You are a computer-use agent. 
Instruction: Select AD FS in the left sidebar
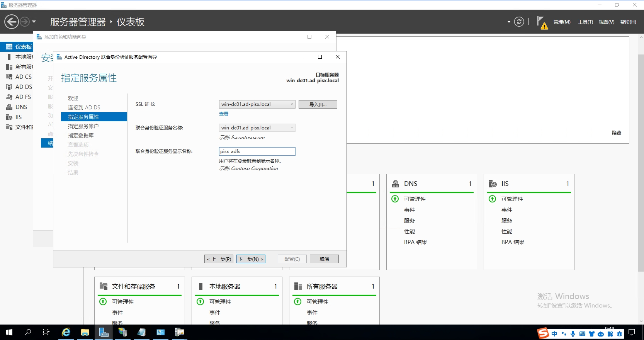[x=23, y=97]
